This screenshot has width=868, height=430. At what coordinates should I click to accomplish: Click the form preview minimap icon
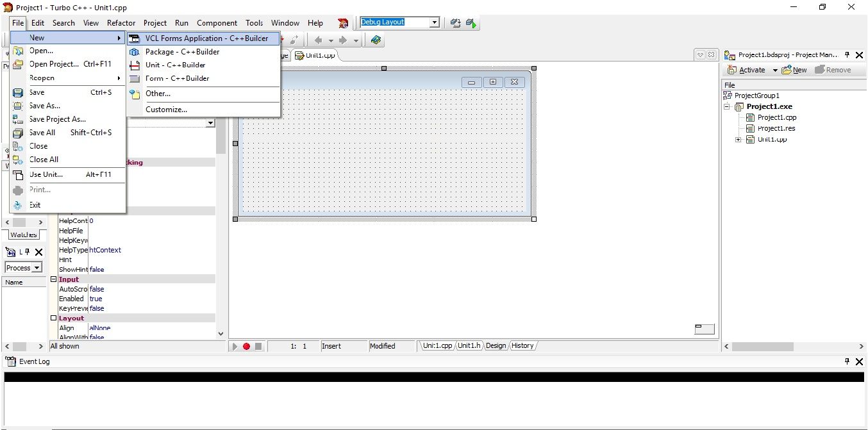point(705,329)
